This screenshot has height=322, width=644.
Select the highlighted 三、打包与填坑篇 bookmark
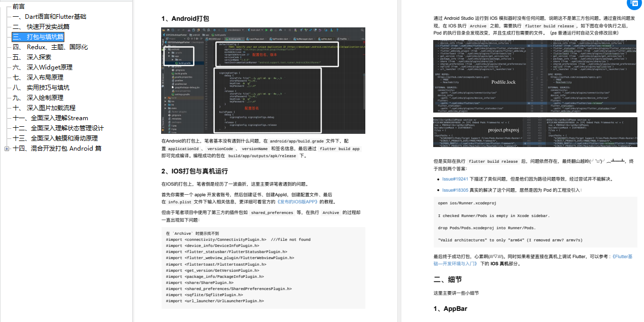(39, 37)
